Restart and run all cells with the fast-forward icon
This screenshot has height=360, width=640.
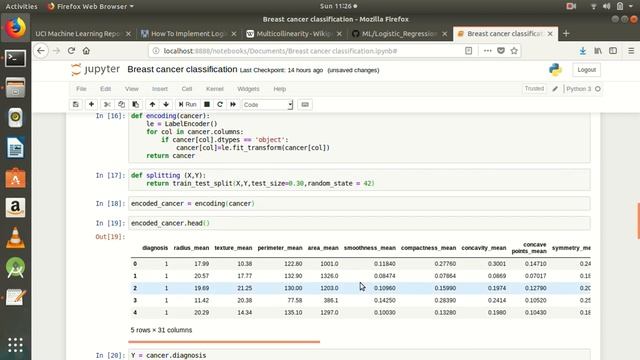pos(233,104)
